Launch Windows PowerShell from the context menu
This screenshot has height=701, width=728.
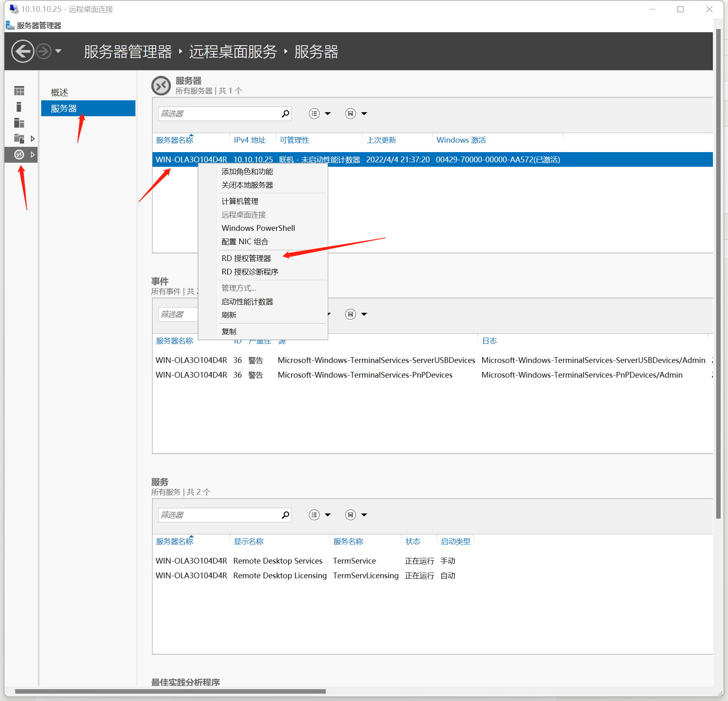[x=258, y=228]
